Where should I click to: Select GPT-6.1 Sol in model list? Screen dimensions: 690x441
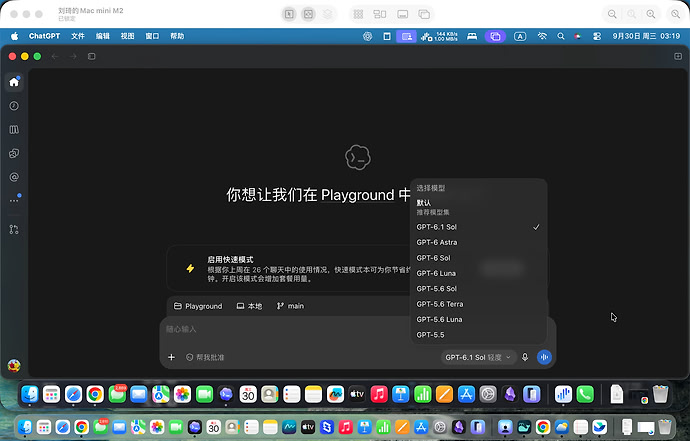tap(478, 227)
